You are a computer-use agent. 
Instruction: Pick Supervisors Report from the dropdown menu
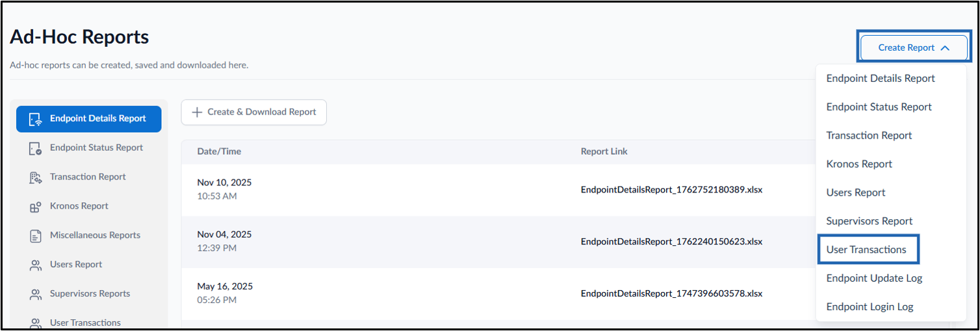[x=870, y=221]
